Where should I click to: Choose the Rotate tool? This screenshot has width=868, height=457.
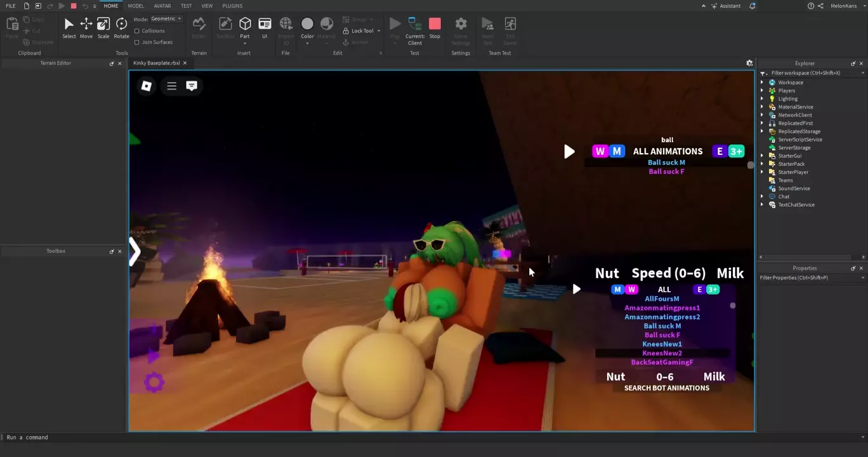121,27
